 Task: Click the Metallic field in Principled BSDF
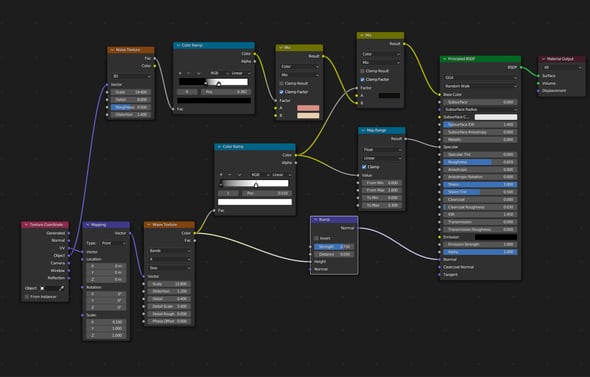point(480,140)
